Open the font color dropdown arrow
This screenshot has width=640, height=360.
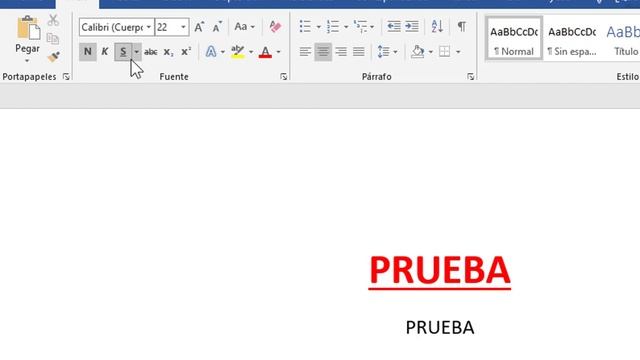(278, 52)
